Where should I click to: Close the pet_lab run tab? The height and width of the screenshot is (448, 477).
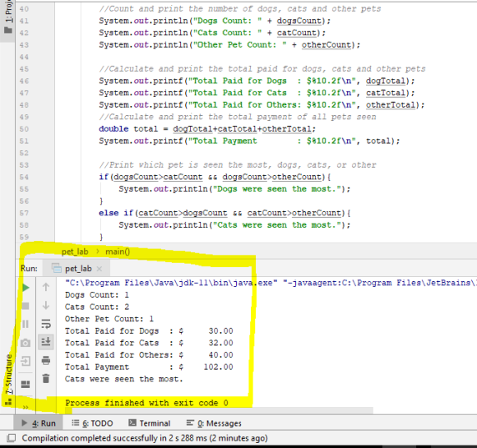click(100, 269)
